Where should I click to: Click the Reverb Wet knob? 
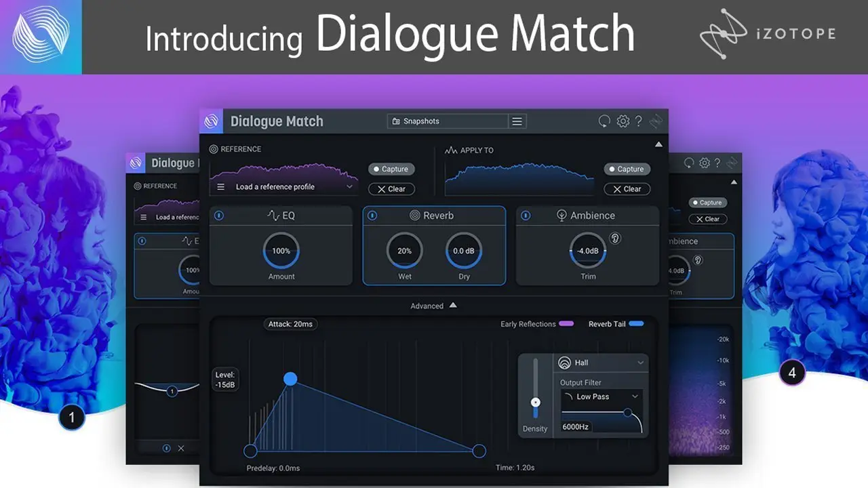pos(405,251)
